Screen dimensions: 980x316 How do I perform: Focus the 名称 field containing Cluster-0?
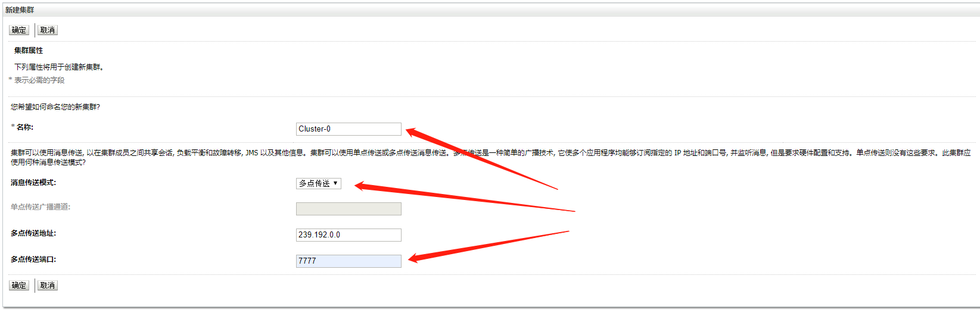(349, 129)
